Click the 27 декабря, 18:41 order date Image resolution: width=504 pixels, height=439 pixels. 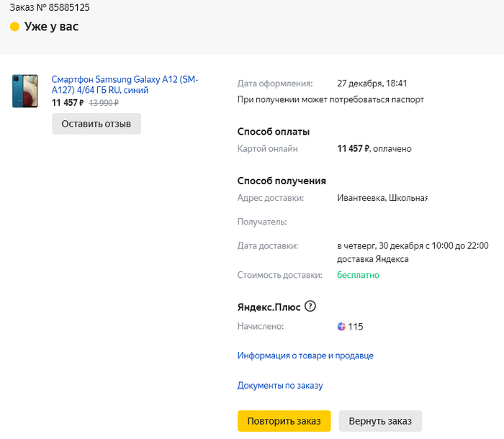click(372, 83)
